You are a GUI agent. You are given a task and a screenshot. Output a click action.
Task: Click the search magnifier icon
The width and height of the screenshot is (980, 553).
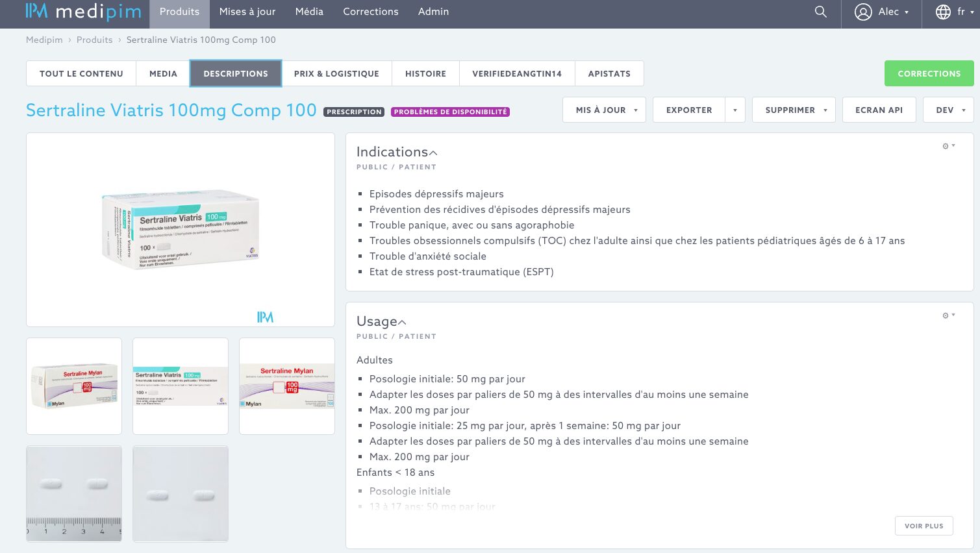click(821, 12)
